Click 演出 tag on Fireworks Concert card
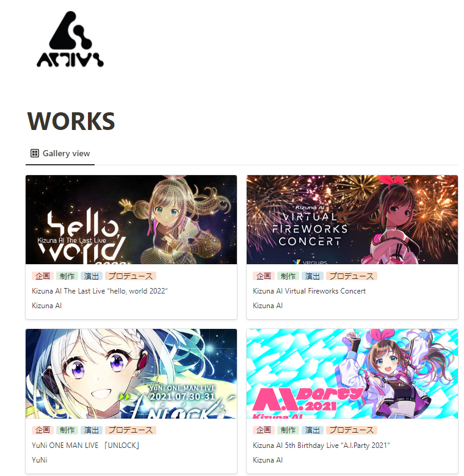464x476 pixels. 313,276
